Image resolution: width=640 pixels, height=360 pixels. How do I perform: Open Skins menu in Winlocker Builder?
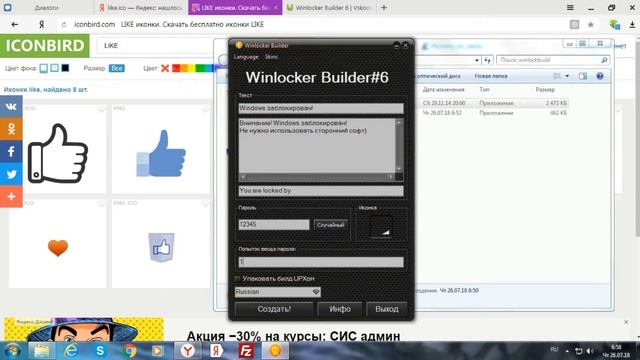(271, 57)
